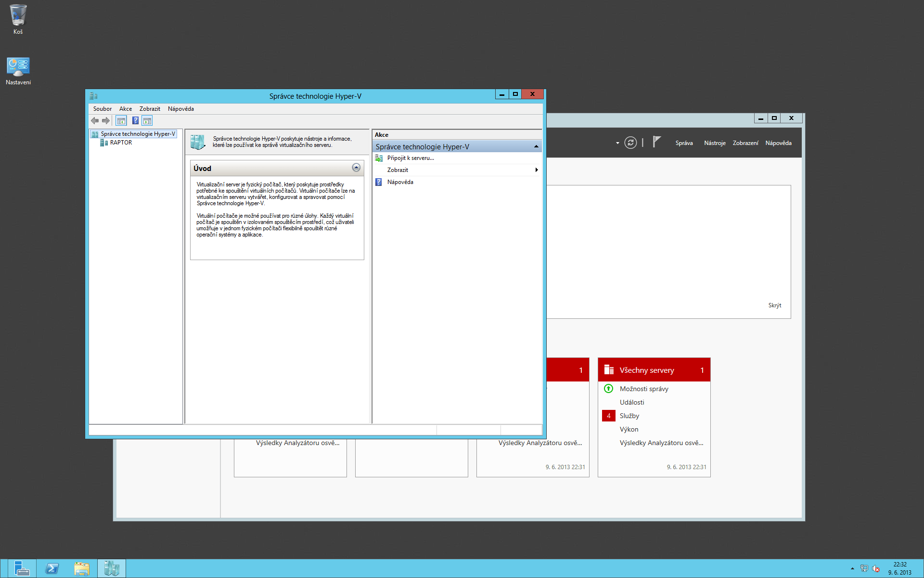Open Nápověda in the Akce pane
Image resolution: width=924 pixels, height=578 pixels.
click(400, 182)
